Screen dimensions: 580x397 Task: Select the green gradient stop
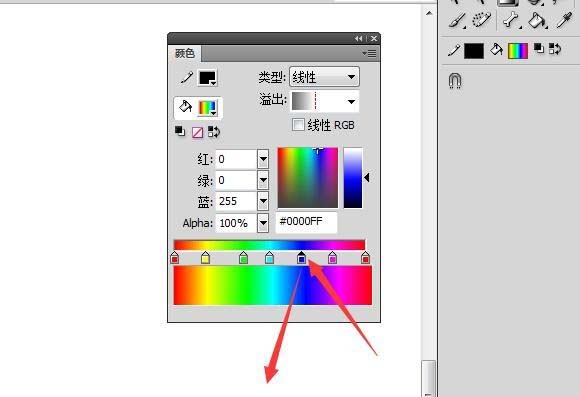pyautogui.click(x=243, y=258)
